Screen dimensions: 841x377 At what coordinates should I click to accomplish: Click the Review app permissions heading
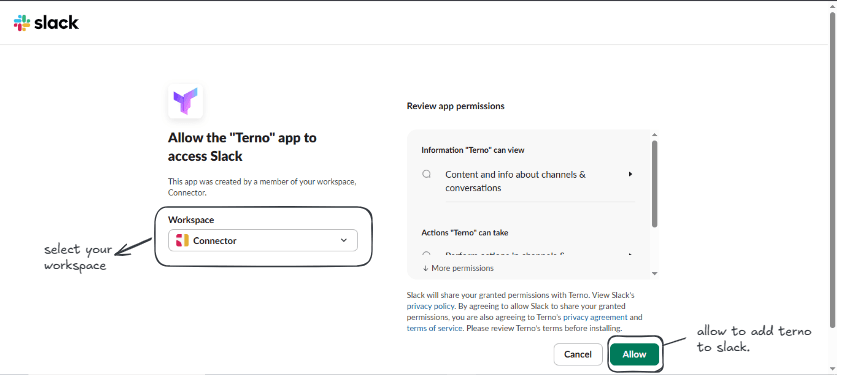(x=456, y=106)
